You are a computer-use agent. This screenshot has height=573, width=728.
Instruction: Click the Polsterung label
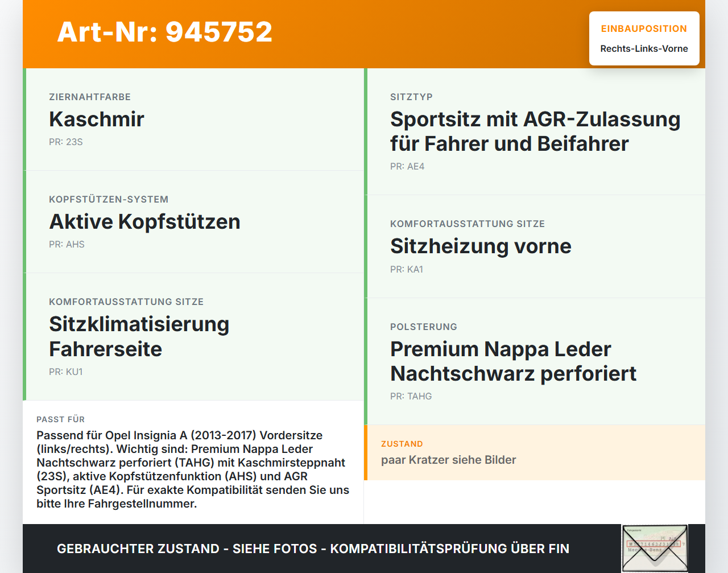click(x=424, y=327)
